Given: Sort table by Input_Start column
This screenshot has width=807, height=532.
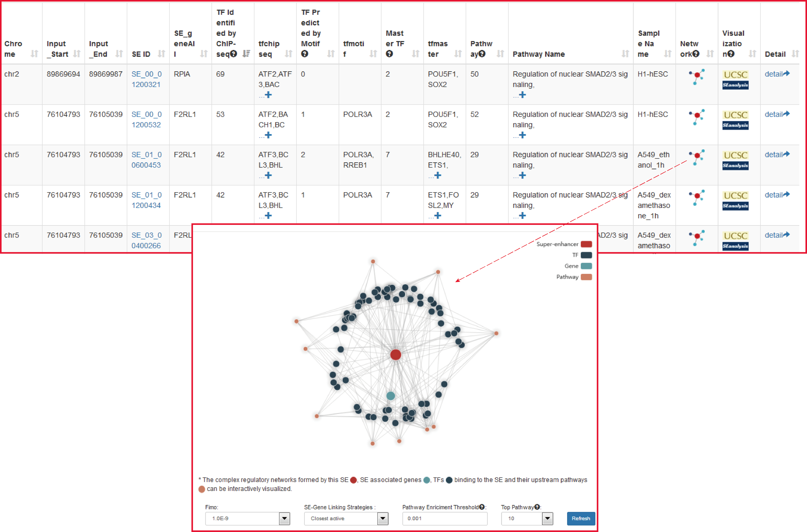Looking at the screenshot, I should (77, 54).
